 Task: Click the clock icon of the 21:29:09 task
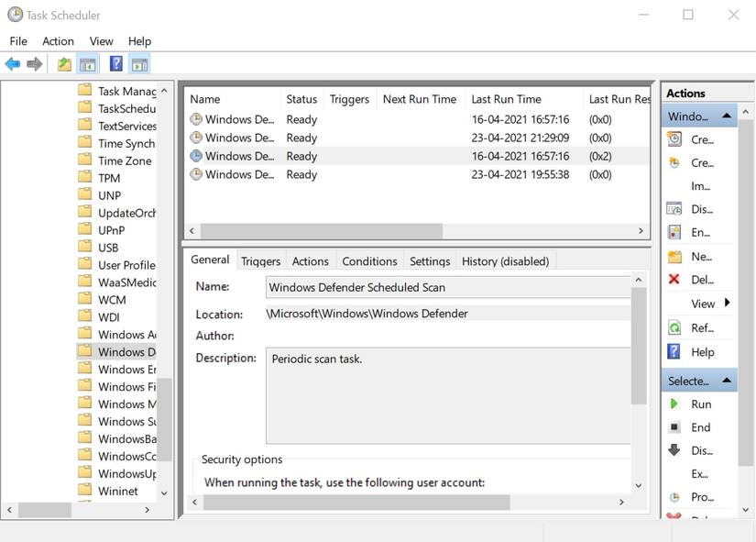[196, 138]
